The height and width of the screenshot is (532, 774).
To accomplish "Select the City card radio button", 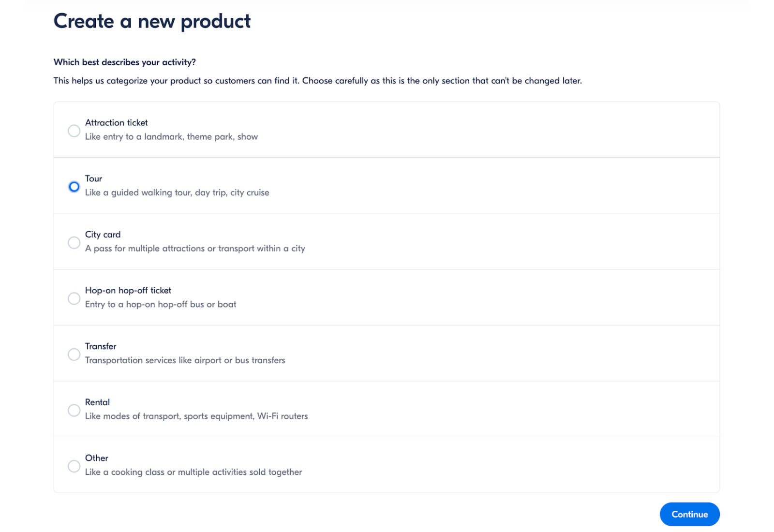I will pos(74,242).
